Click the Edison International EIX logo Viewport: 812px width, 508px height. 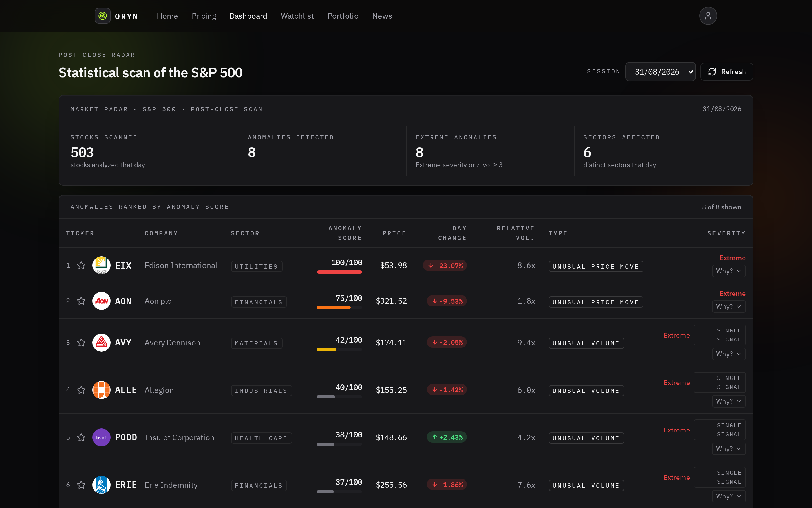click(x=101, y=265)
